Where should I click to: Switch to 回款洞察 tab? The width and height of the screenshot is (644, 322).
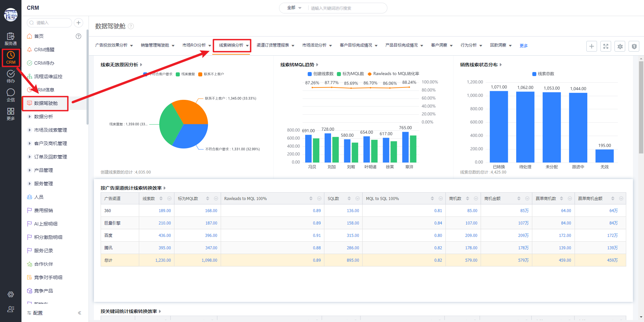click(x=498, y=45)
